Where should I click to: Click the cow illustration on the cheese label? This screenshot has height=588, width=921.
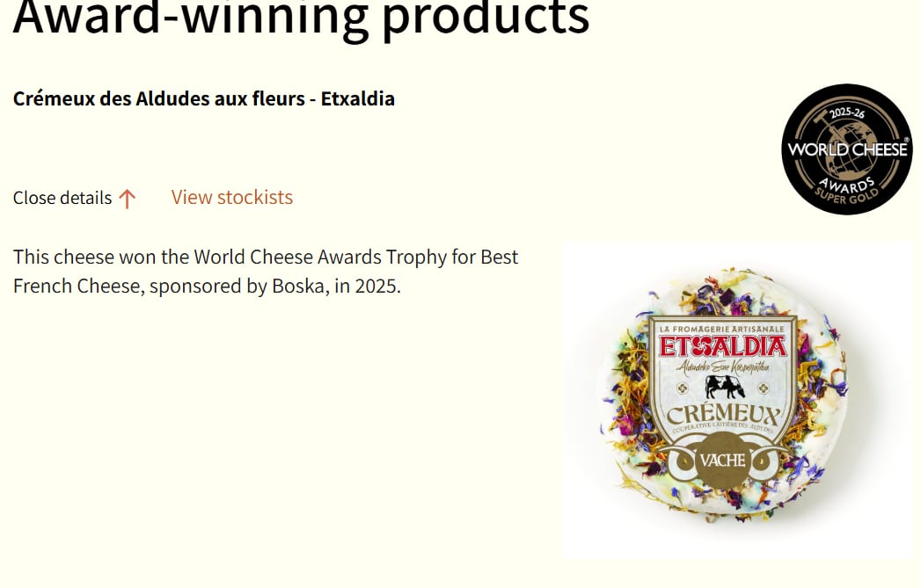tap(726, 387)
